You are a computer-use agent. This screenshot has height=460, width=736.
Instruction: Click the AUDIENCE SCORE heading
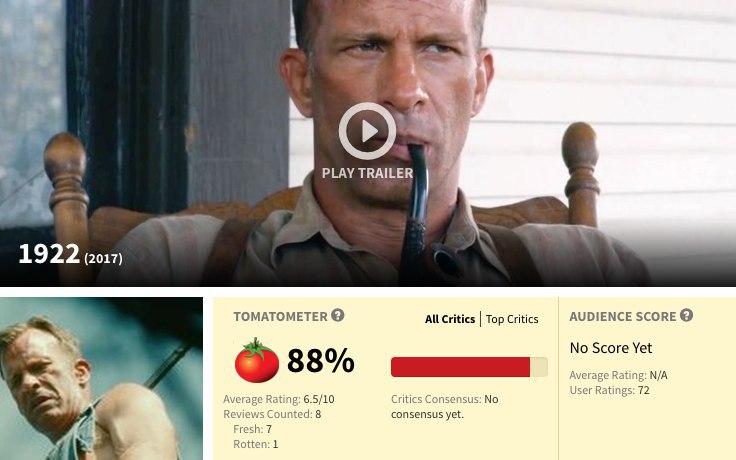pyautogui.click(x=622, y=316)
